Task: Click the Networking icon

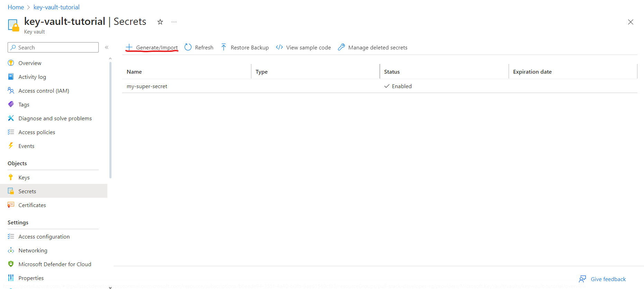Action: pyautogui.click(x=11, y=250)
